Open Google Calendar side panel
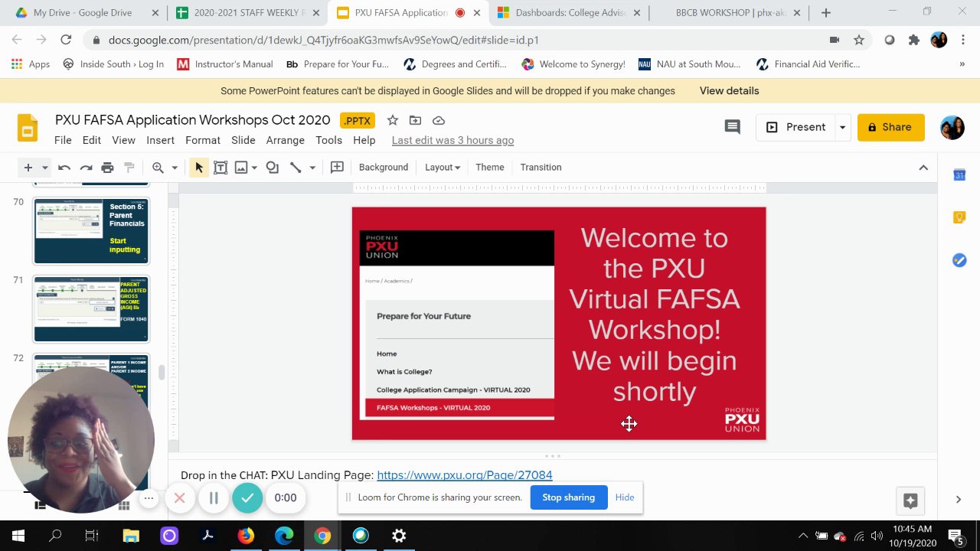The width and height of the screenshot is (980, 551). pos(959,175)
